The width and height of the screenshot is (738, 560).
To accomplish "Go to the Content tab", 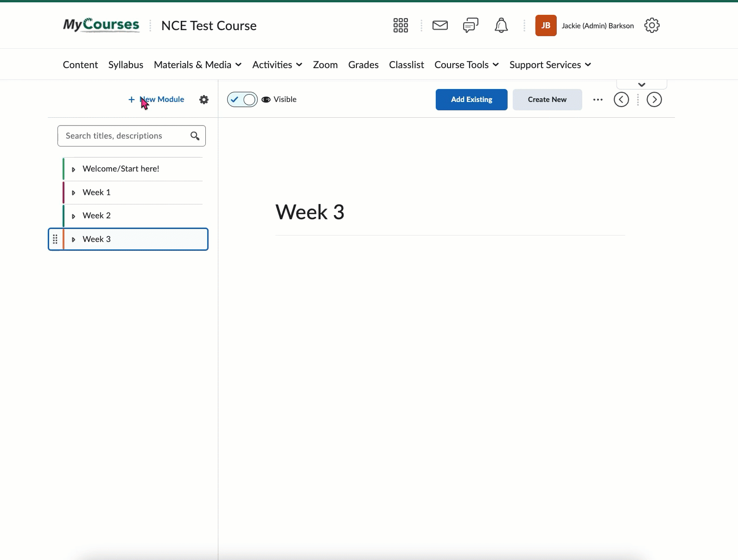I will [80, 65].
